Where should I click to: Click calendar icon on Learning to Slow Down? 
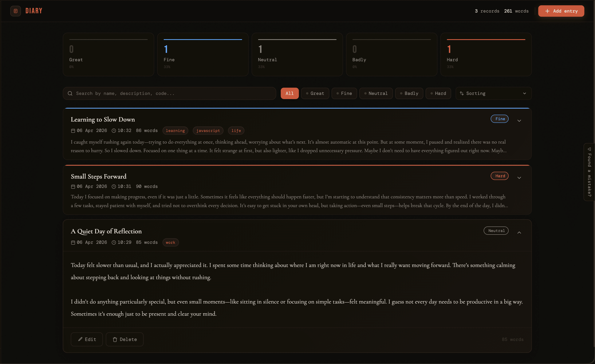pos(73,131)
